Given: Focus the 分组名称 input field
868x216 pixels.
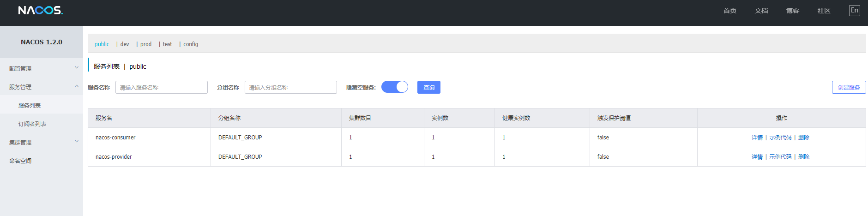Looking at the screenshot, I should coord(291,87).
